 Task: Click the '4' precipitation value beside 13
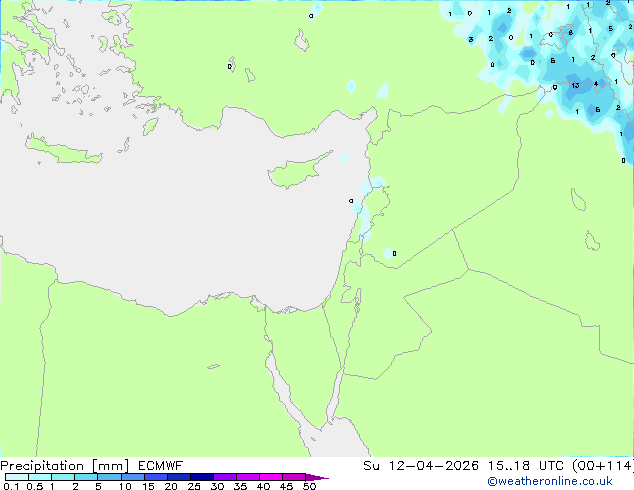[596, 84]
